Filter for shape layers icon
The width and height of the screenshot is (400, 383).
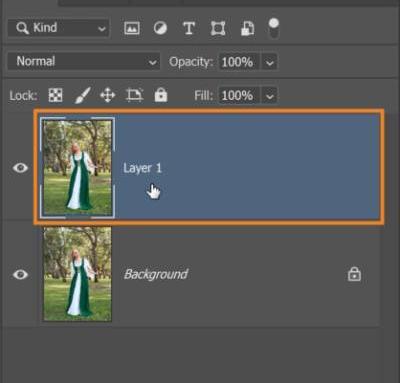(x=218, y=29)
